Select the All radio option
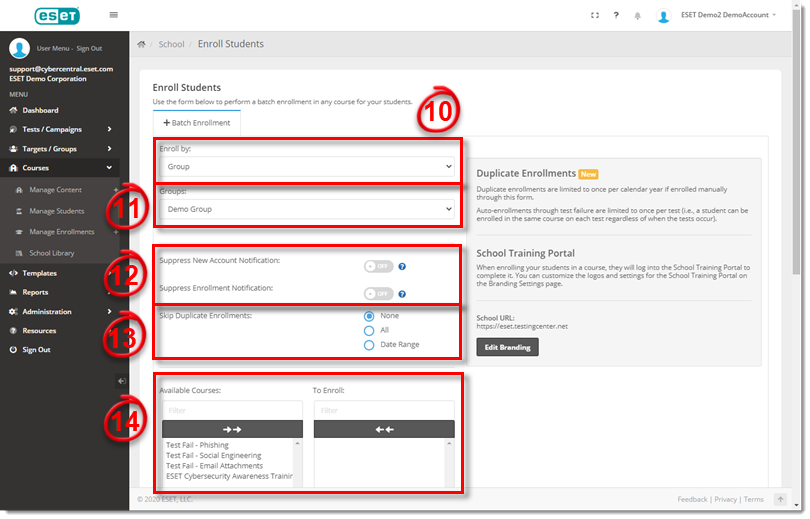This screenshot has width=810, height=519. pyautogui.click(x=369, y=330)
